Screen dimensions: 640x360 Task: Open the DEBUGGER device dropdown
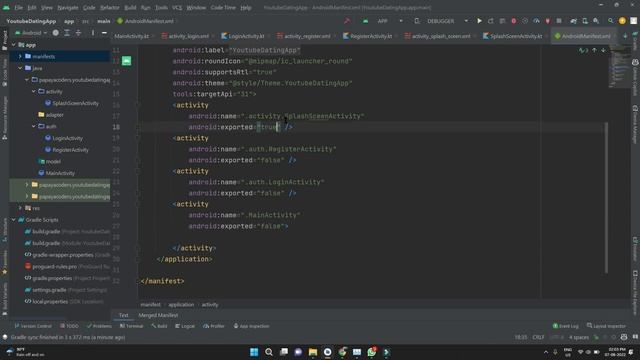441,21
